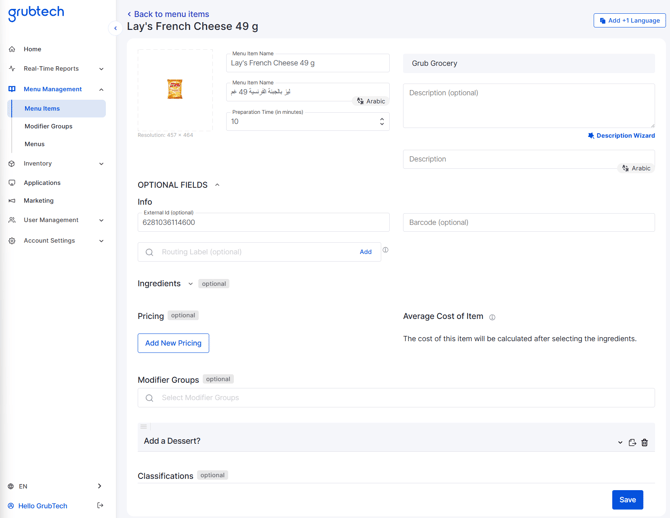Click the Average Cost of Item info icon
This screenshot has height=518, width=670.
tap(492, 317)
